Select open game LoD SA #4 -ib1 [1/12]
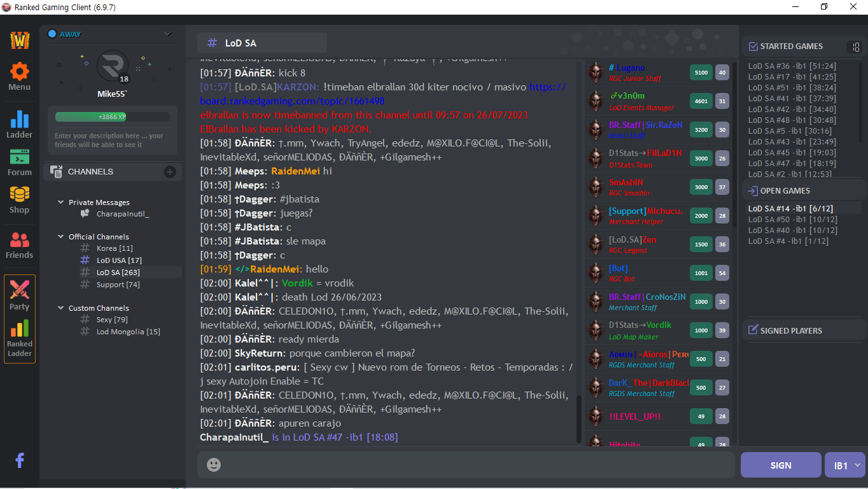The width and height of the screenshot is (868, 489). click(x=788, y=241)
